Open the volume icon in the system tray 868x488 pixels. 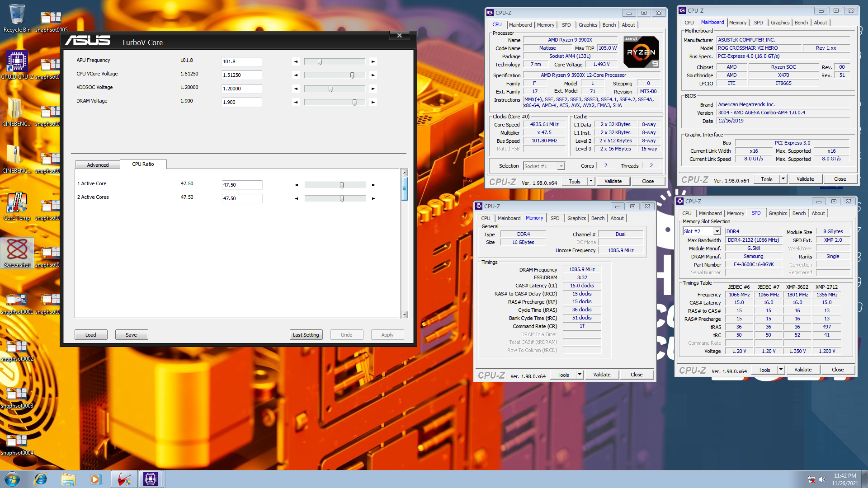tap(822, 479)
